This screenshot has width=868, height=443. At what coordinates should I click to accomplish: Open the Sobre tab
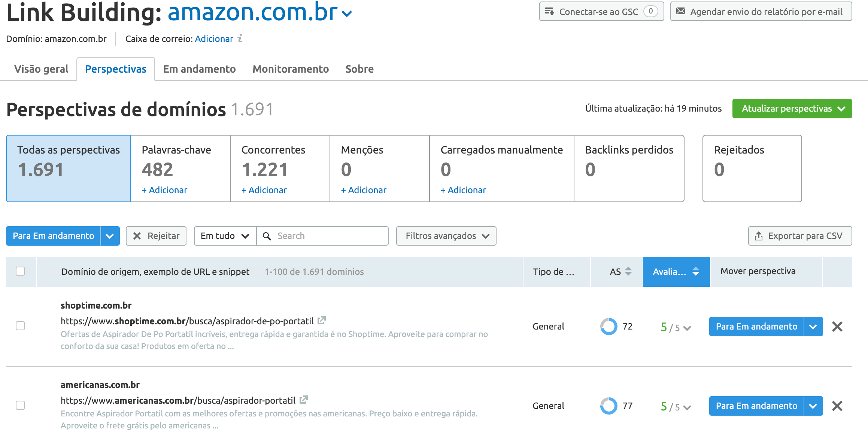(x=359, y=69)
